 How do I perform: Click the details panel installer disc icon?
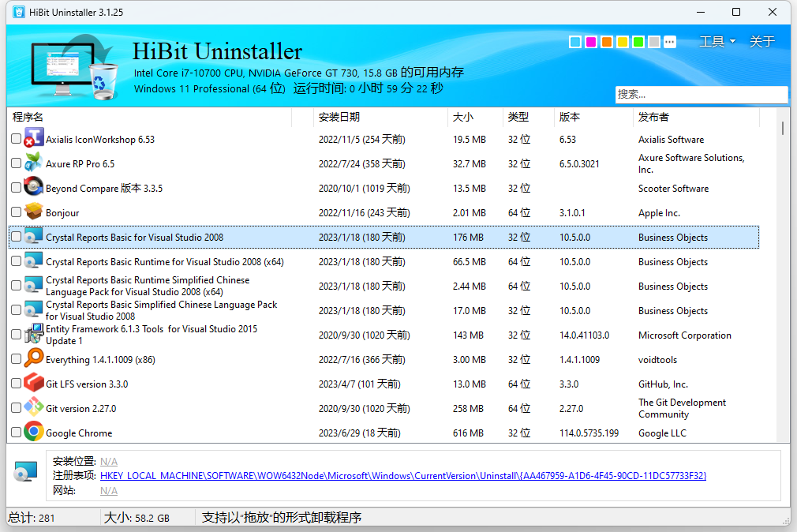pos(26,472)
